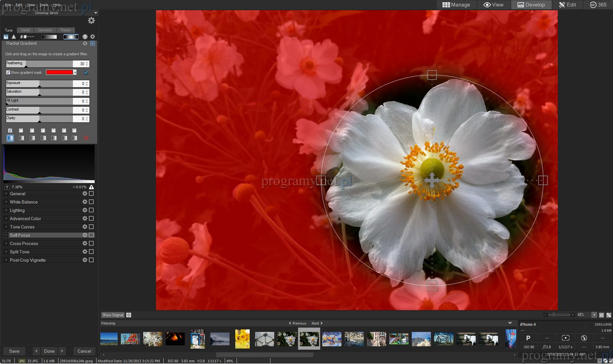The width and height of the screenshot is (613, 364).
Task: Select the Linear Gradient tool icon
Action: click(49, 37)
